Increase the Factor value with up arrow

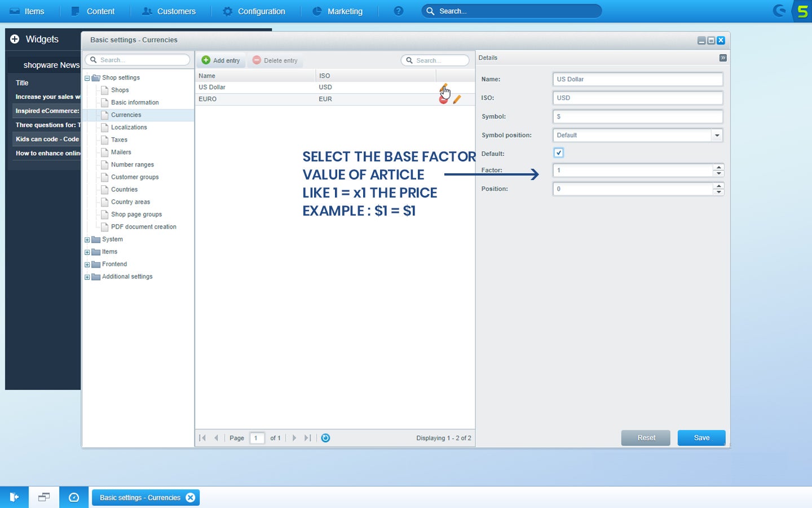[x=718, y=167]
